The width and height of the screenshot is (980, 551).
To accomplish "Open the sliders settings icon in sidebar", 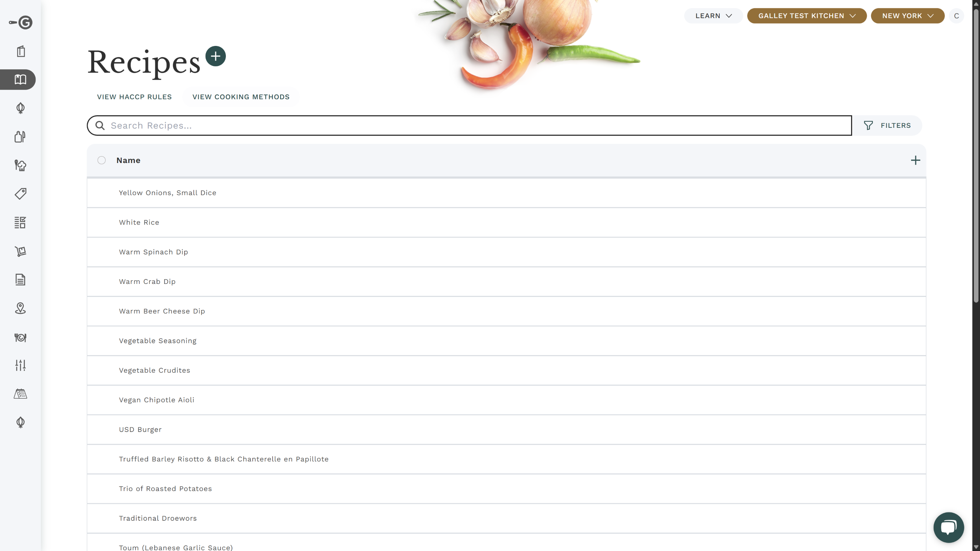I will coord(21,365).
